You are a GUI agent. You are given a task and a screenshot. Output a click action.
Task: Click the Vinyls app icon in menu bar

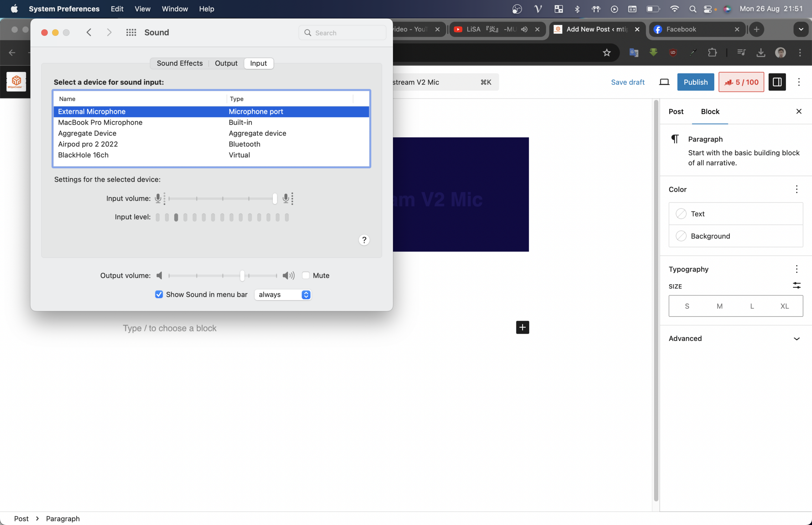[x=538, y=9]
